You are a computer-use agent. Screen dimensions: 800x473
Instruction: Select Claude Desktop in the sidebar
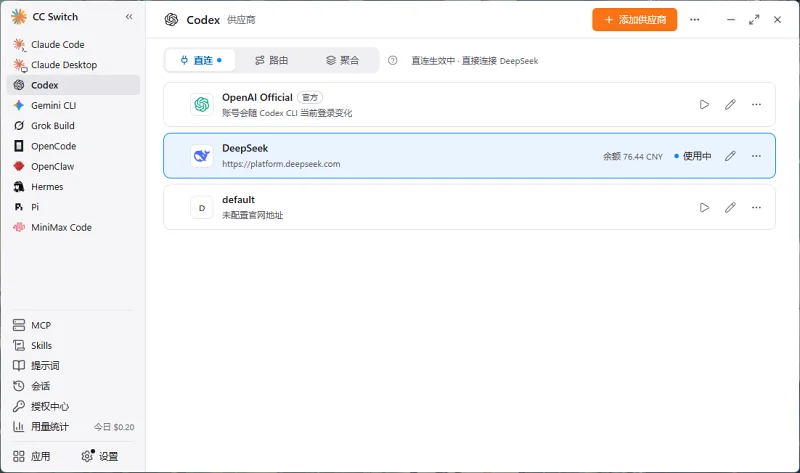tap(73, 65)
